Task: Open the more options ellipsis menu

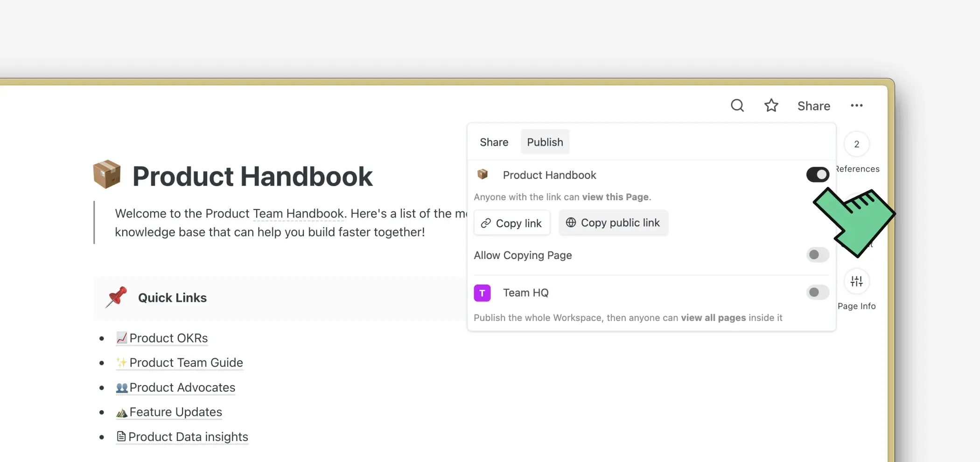Action: coord(857,105)
